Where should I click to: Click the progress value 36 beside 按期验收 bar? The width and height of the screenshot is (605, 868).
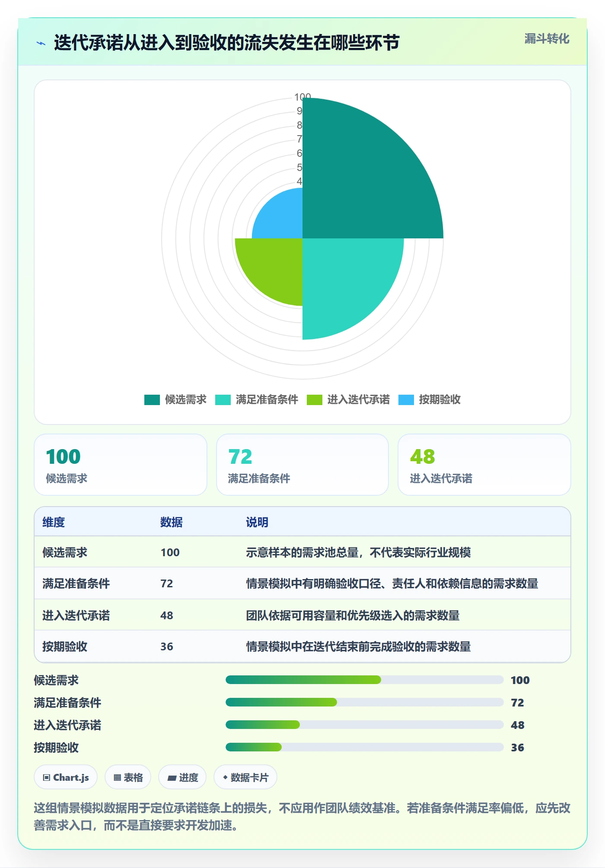coord(517,748)
